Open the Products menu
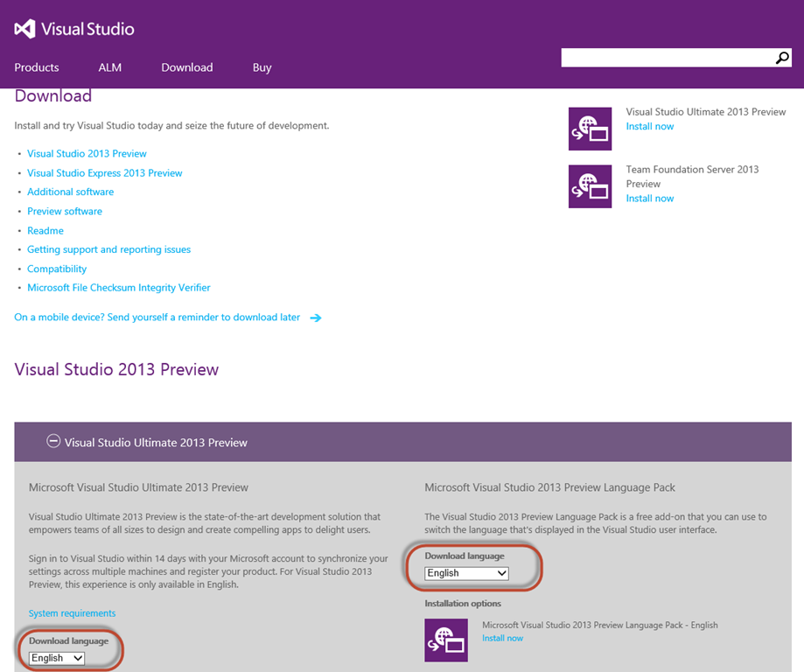 pyautogui.click(x=37, y=67)
